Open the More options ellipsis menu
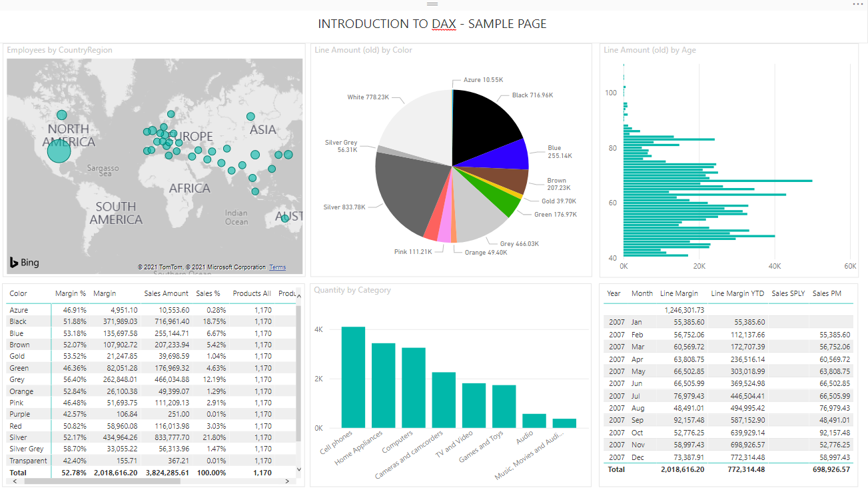 tap(857, 4)
